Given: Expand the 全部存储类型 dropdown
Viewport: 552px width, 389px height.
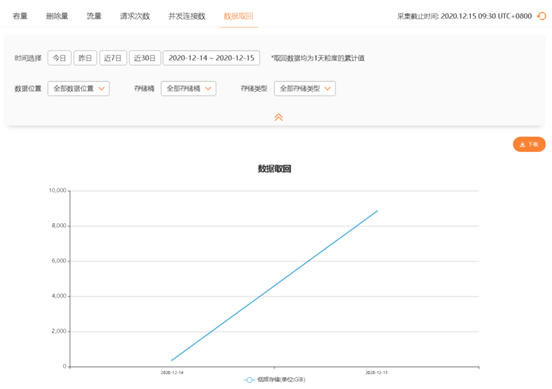Looking at the screenshot, I should tap(305, 88).
